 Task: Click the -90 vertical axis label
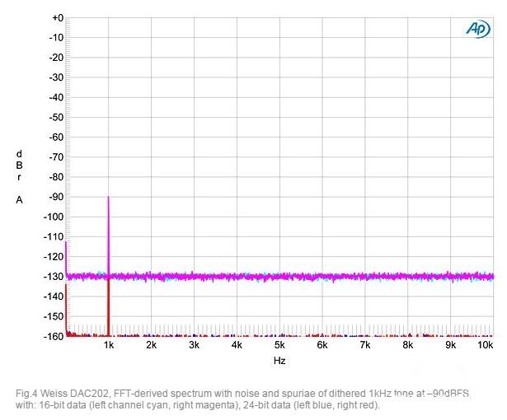56,197
